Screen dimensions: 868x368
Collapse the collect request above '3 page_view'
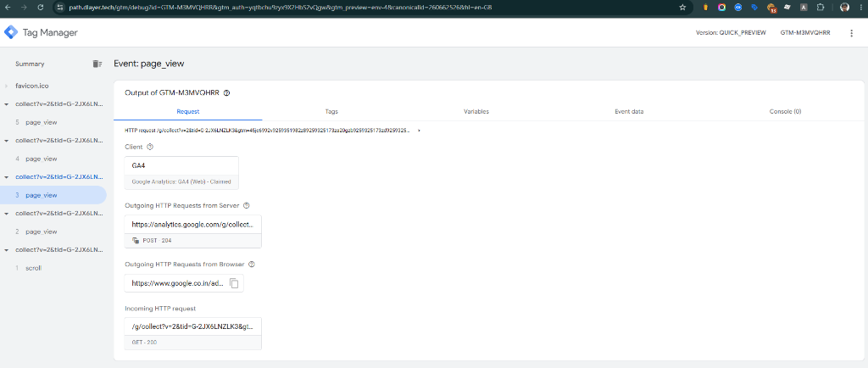[6, 176]
